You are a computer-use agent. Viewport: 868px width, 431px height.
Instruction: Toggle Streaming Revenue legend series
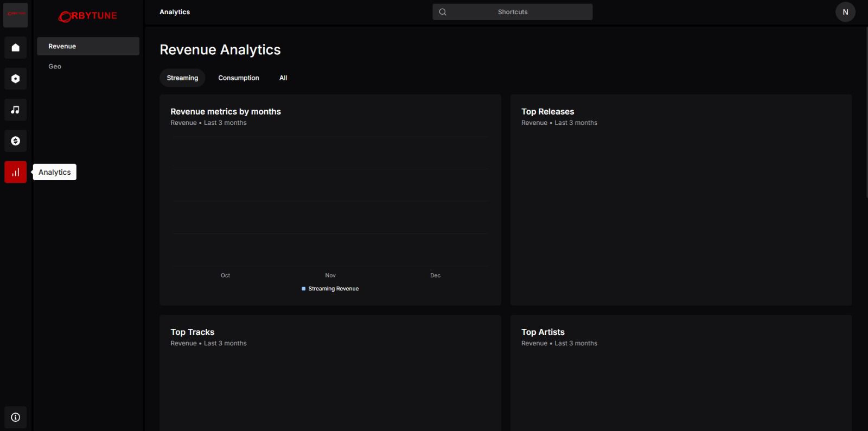(x=330, y=289)
